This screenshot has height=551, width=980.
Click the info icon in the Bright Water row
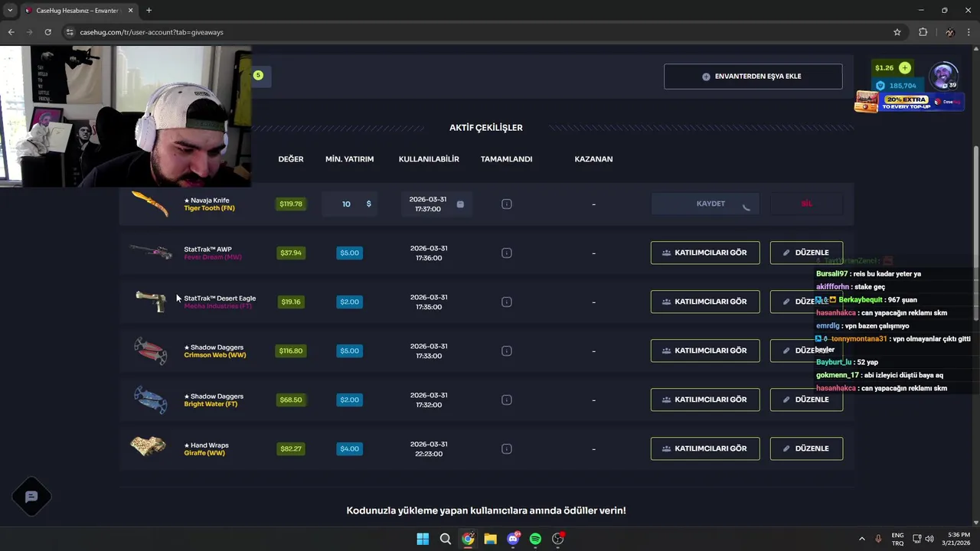(506, 400)
